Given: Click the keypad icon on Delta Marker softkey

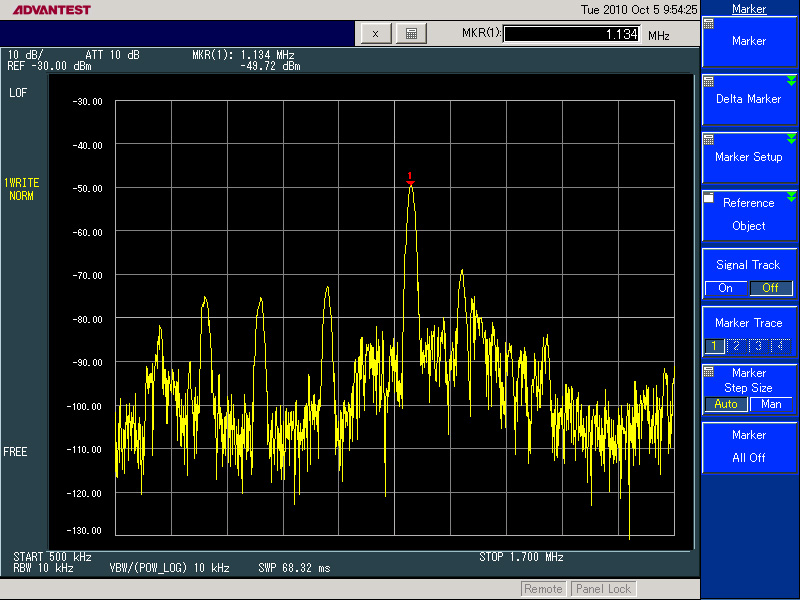Looking at the screenshot, I should point(709,81).
